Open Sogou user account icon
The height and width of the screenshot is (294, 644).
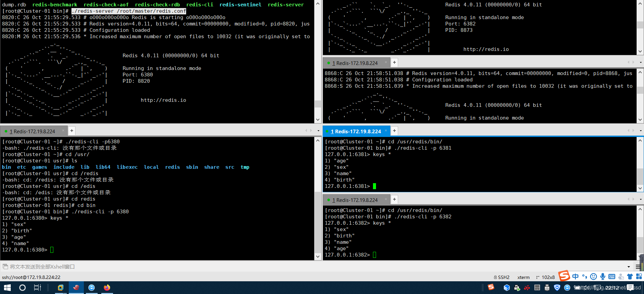click(x=621, y=277)
